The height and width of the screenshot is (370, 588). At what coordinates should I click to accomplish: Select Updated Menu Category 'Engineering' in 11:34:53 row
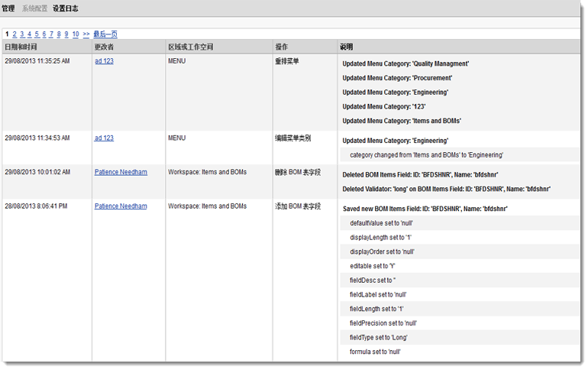(x=396, y=141)
